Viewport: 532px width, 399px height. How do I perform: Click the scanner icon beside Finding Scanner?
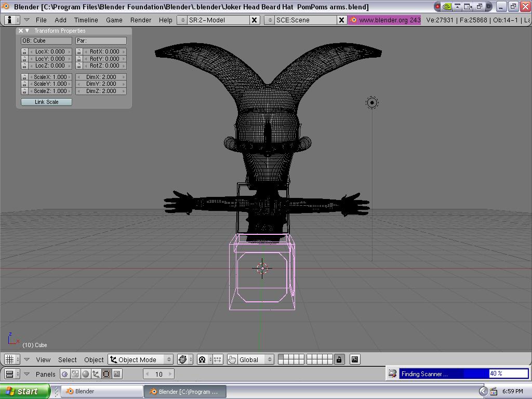tap(393, 374)
